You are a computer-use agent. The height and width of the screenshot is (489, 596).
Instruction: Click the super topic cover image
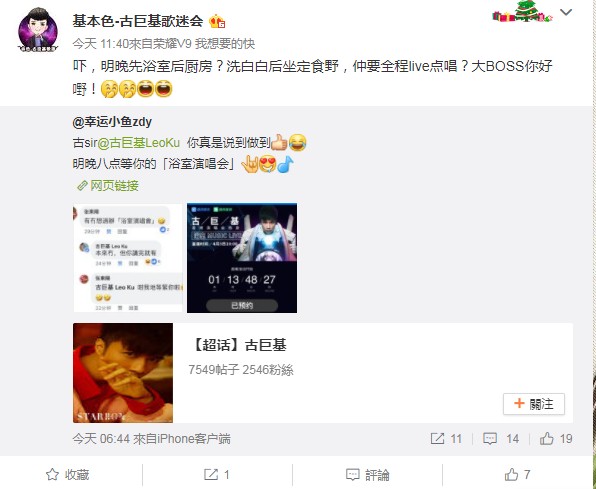pyautogui.click(x=123, y=373)
